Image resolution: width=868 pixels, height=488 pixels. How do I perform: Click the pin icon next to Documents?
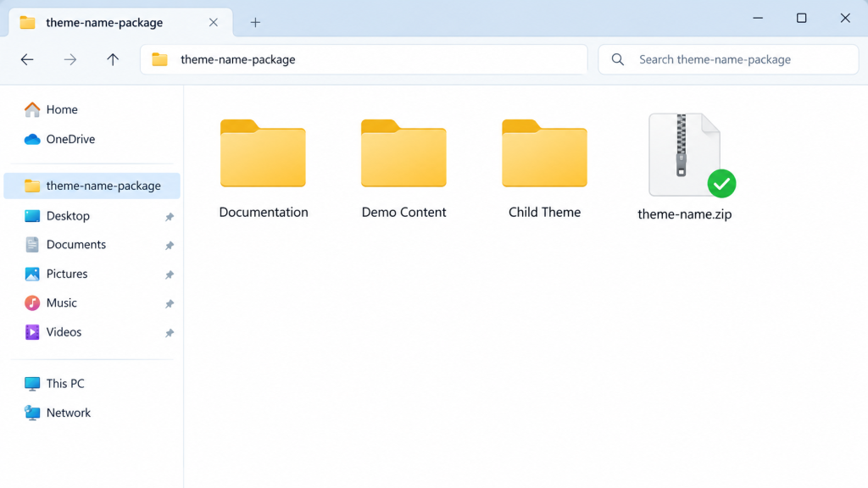[x=170, y=246]
